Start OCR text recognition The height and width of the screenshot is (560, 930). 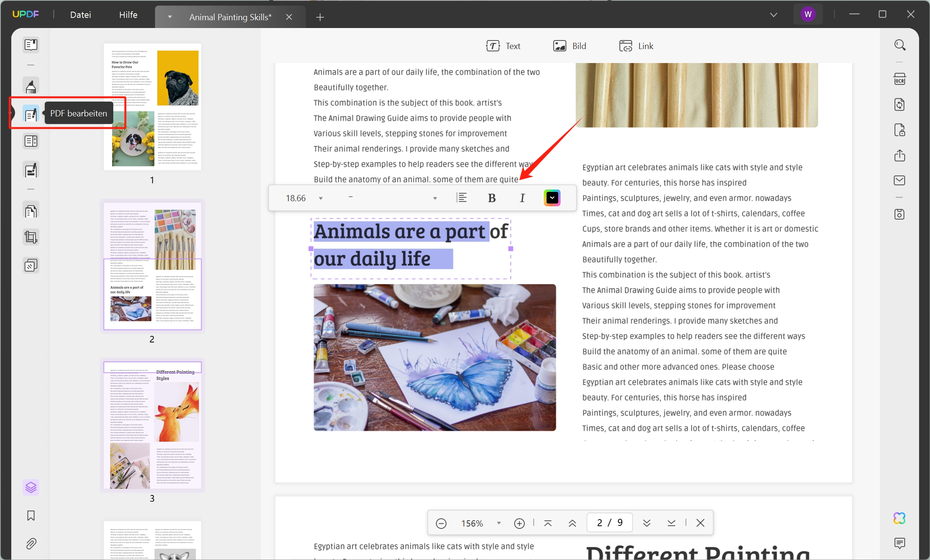(900, 79)
